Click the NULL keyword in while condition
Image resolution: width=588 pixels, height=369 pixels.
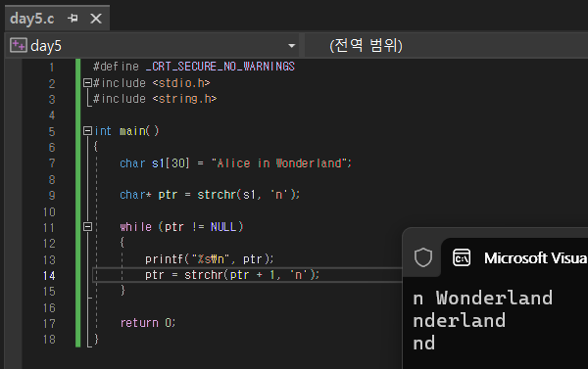[x=223, y=227]
